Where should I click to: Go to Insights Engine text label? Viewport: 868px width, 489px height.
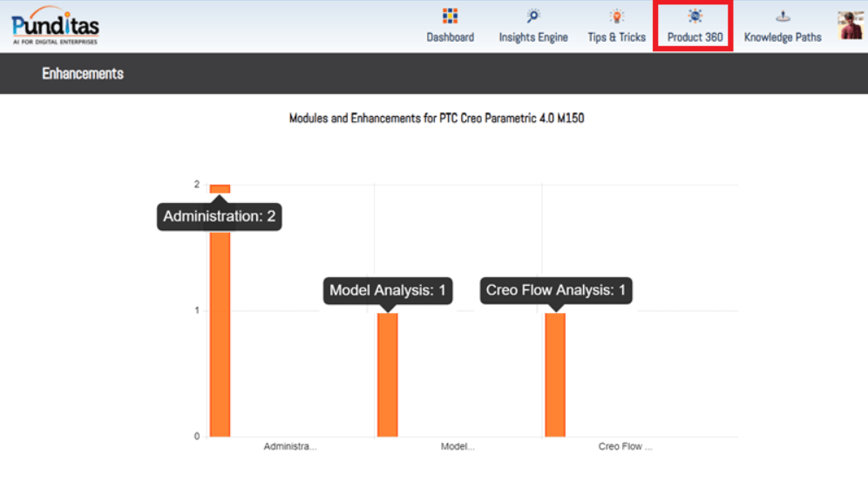tap(533, 37)
